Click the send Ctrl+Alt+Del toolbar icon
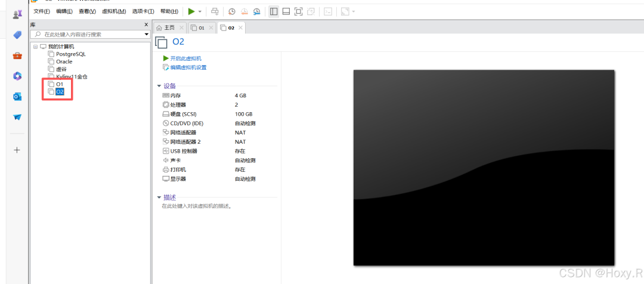Viewport: 644px width, 284px height. click(x=215, y=11)
